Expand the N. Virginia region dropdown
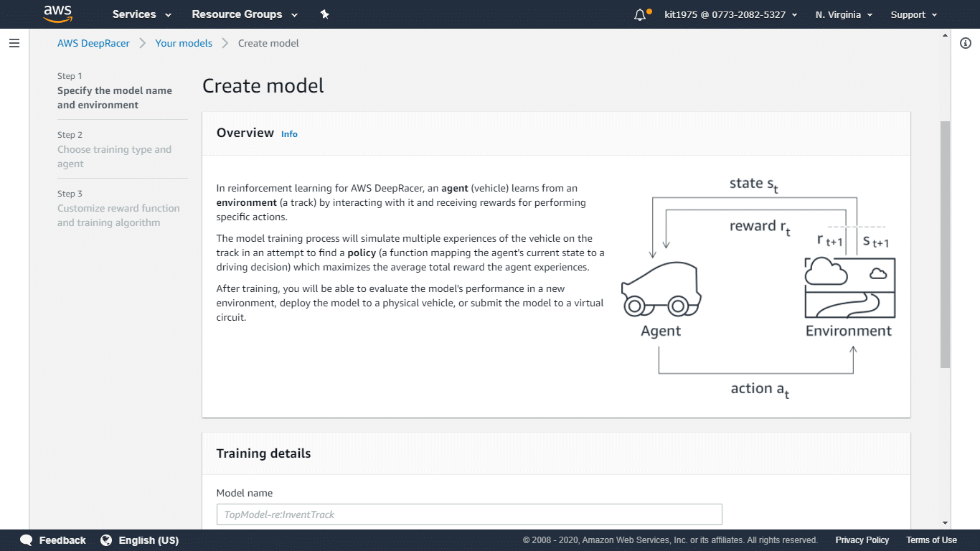Viewport: 980px width, 551px height. tap(843, 14)
